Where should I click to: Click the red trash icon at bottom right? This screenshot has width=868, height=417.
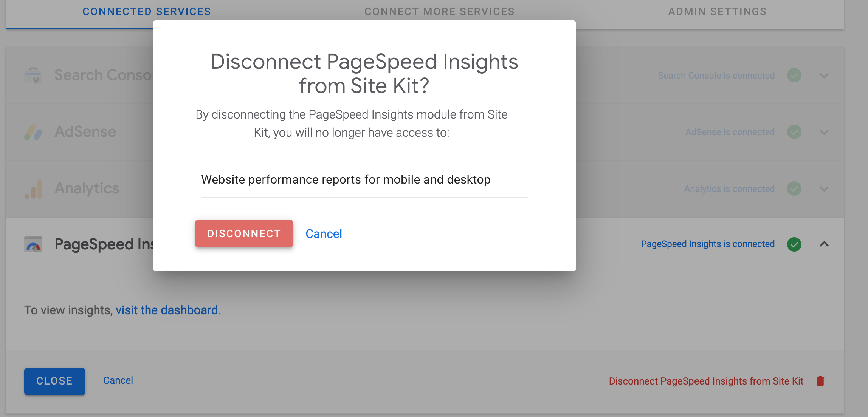820,381
